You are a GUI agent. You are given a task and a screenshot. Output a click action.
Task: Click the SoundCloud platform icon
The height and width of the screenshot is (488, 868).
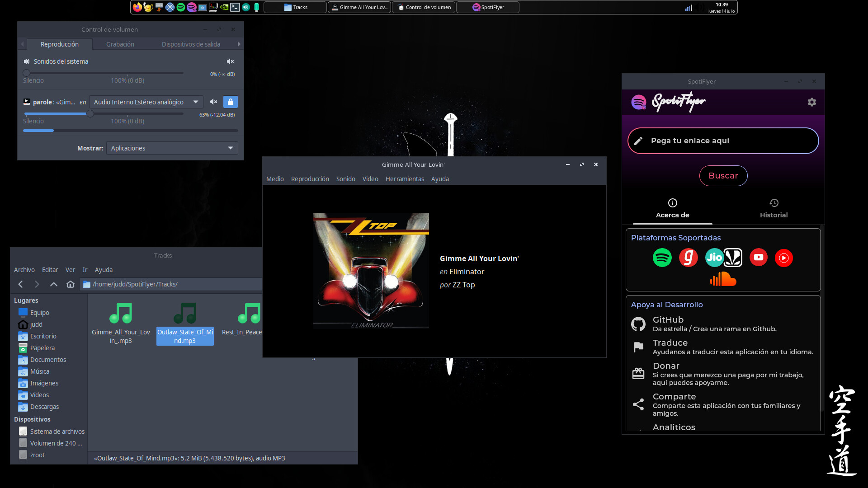pos(723,279)
